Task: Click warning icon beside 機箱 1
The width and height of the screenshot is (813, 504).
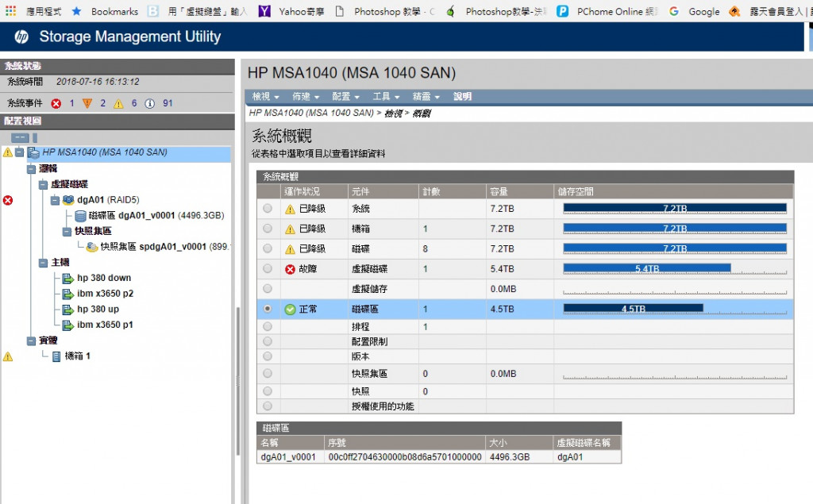Action: point(8,356)
